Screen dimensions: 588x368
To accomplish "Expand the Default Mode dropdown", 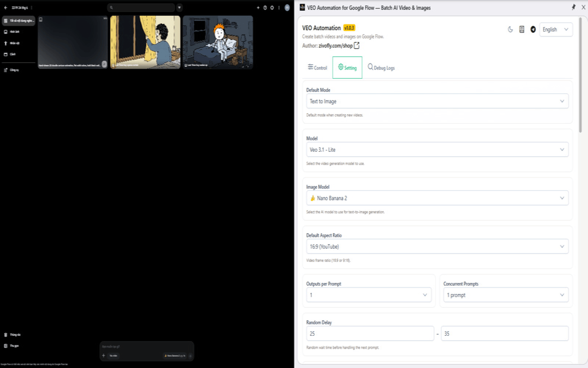I will [x=437, y=101].
